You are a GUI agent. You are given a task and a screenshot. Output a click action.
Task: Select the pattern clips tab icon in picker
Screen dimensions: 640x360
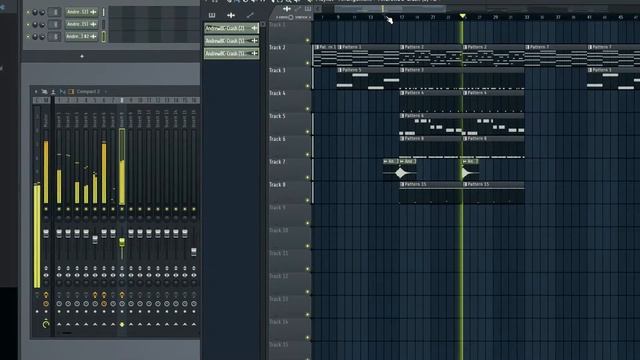(212, 16)
